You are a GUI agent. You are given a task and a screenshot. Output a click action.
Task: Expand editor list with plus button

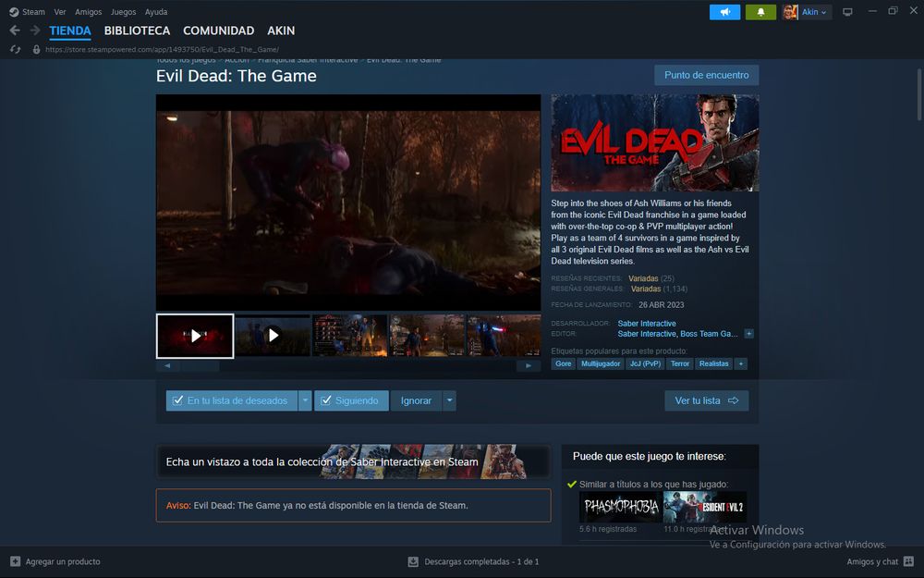[x=748, y=334]
